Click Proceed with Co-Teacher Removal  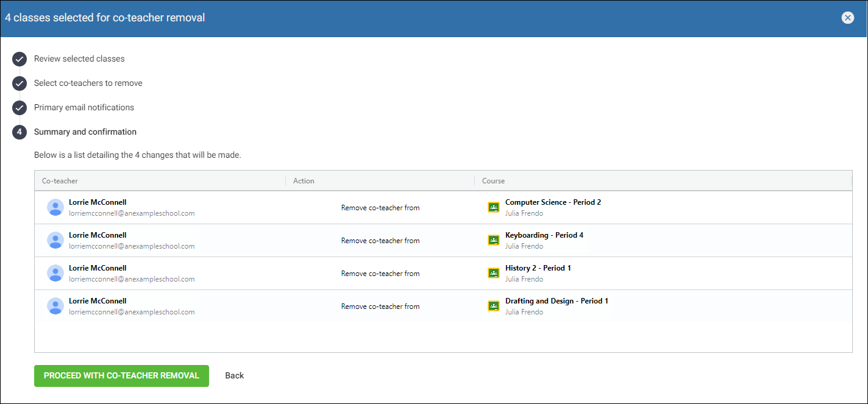tap(121, 376)
